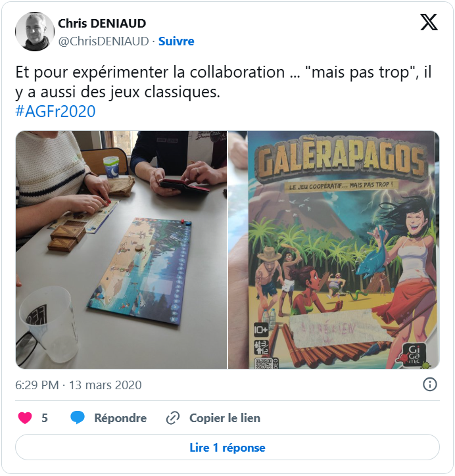Open Chris DENIAUD's profile avatar
Screen dimensions: 455x476
(35, 32)
